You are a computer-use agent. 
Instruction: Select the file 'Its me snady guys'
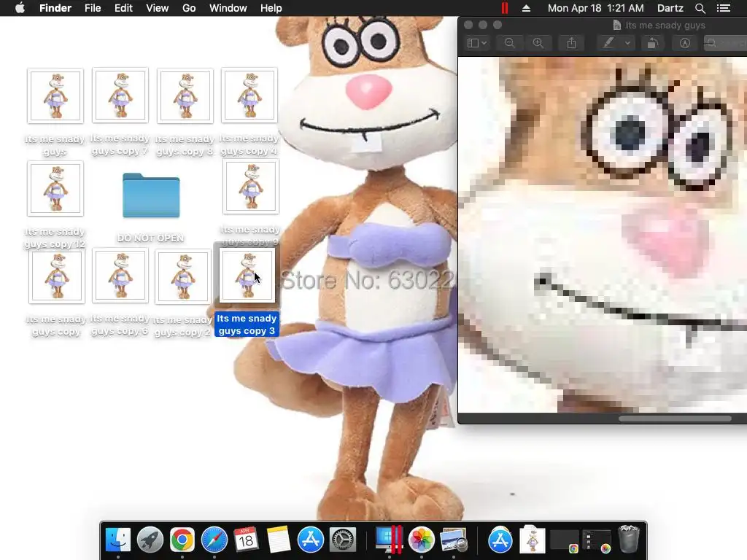tap(55, 96)
